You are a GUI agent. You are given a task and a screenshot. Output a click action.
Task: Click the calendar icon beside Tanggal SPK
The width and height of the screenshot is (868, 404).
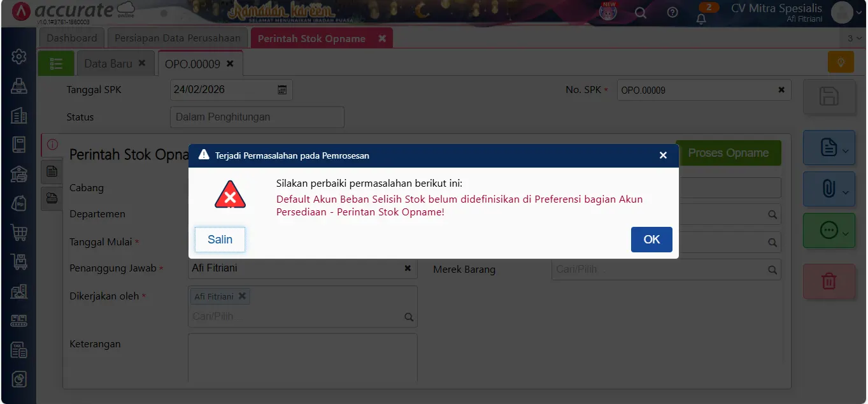(x=281, y=90)
